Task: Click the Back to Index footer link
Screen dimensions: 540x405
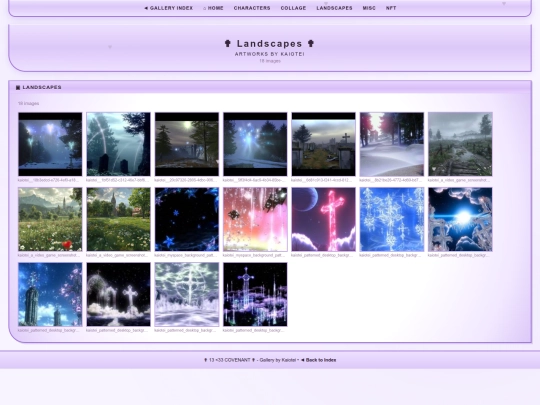Action: tap(319, 360)
